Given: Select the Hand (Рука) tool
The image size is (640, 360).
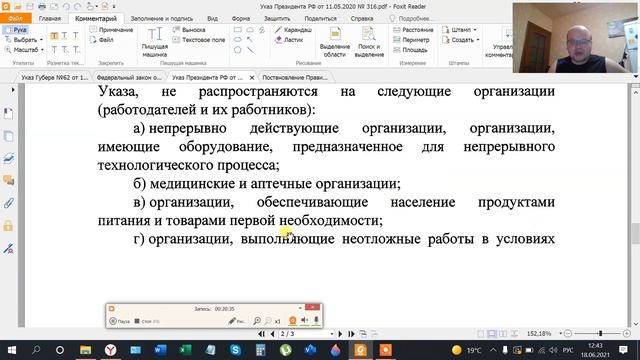Looking at the screenshot, I should (16, 30).
